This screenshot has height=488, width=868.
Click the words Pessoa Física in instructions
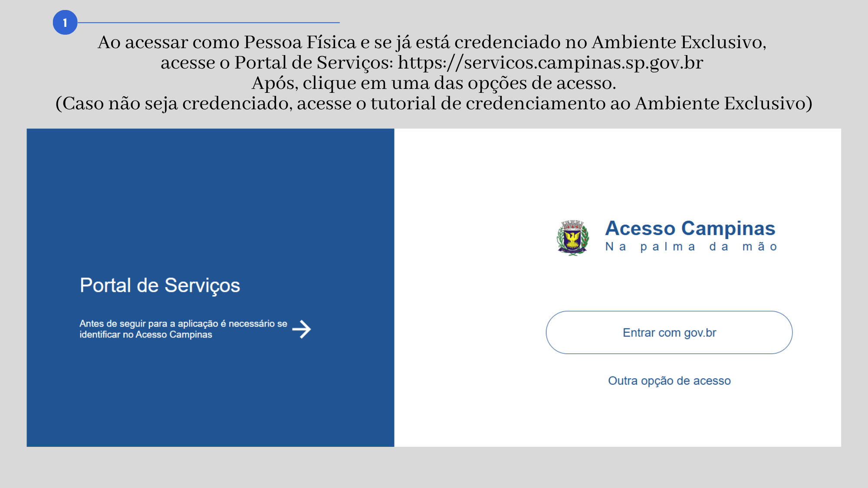click(x=300, y=42)
